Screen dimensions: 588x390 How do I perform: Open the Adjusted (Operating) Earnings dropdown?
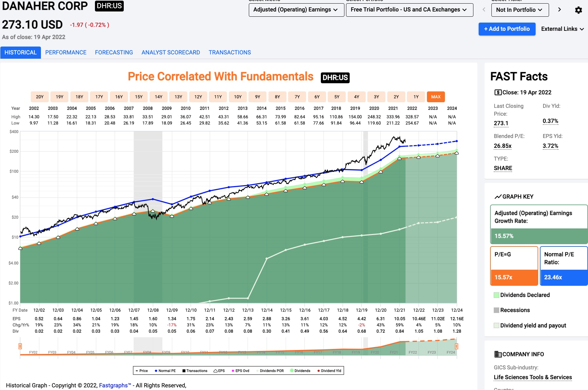coord(296,10)
